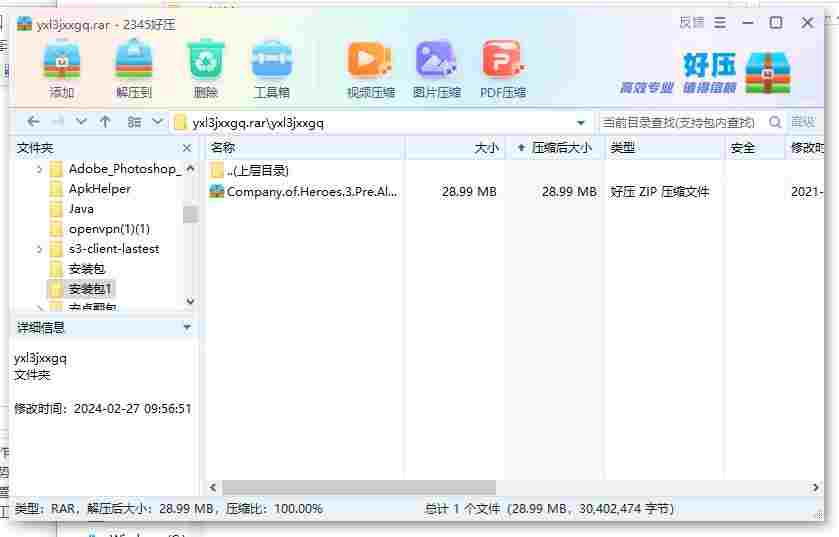
Task: Close the 文件夹 folder panel
Action: click(187, 148)
